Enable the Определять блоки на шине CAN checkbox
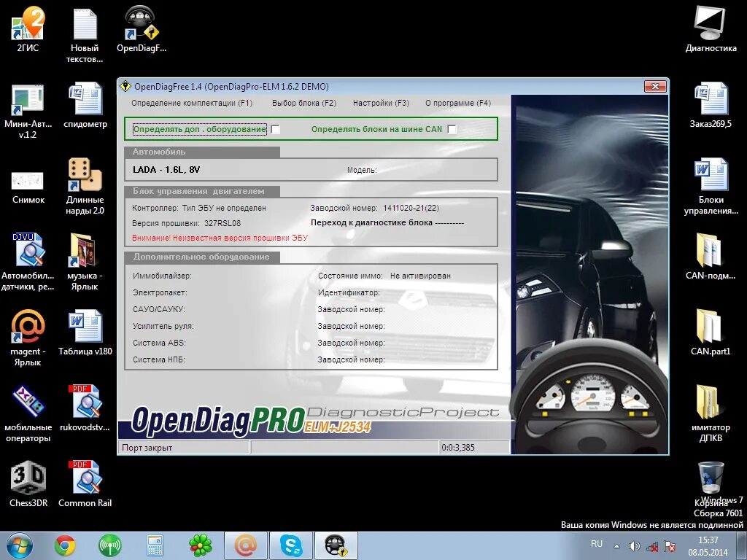The width and height of the screenshot is (747, 560). click(x=452, y=130)
